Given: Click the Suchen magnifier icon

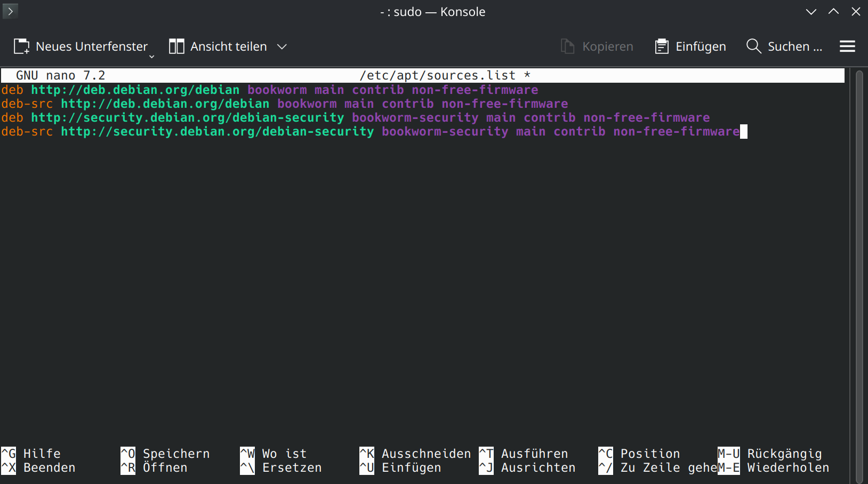Looking at the screenshot, I should 753,46.
